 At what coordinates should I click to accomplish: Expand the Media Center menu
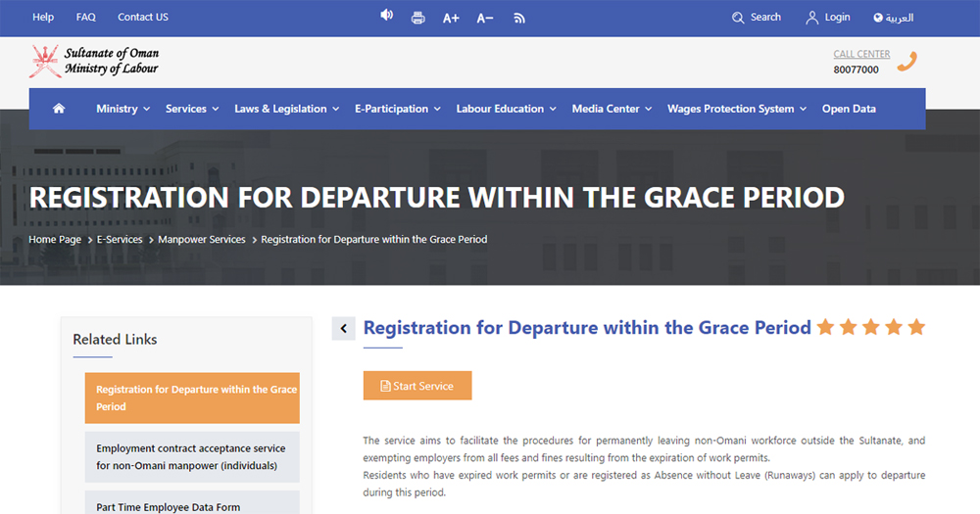612,109
